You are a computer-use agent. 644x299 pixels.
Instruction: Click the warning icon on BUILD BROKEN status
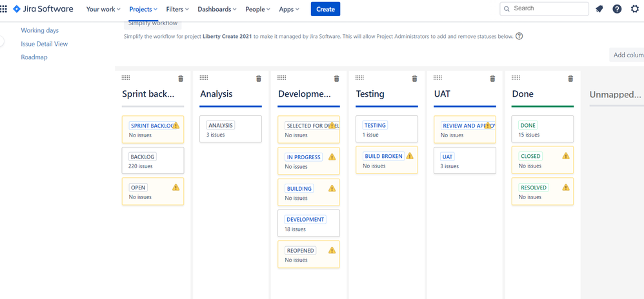410,156
